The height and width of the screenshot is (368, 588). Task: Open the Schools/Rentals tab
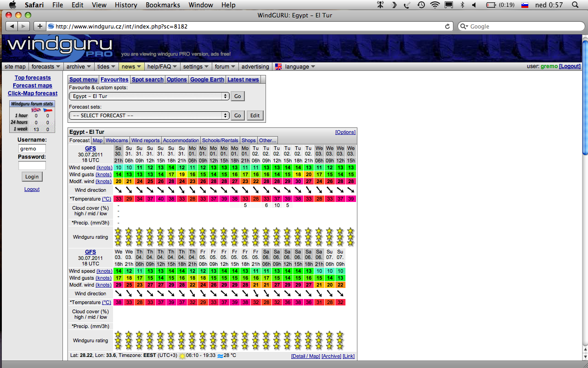pyautogui.click(x=220, y=140)
